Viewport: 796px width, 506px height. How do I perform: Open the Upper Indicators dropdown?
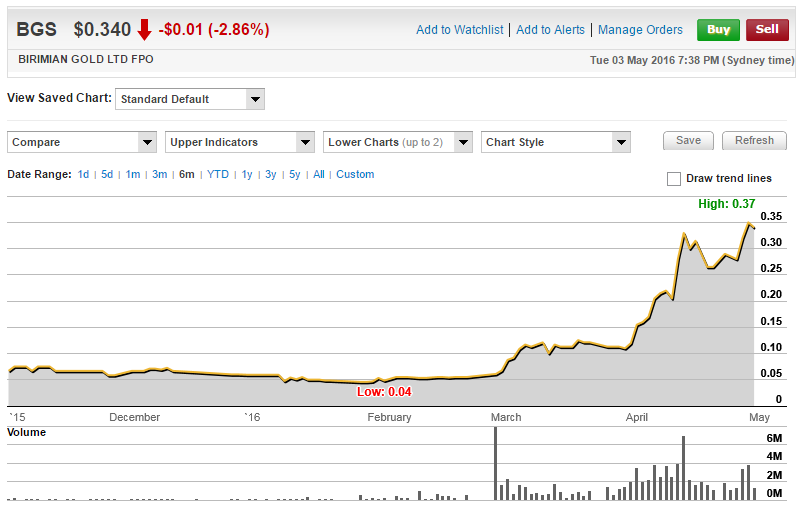pyautogui.click(x=240, y=142)
